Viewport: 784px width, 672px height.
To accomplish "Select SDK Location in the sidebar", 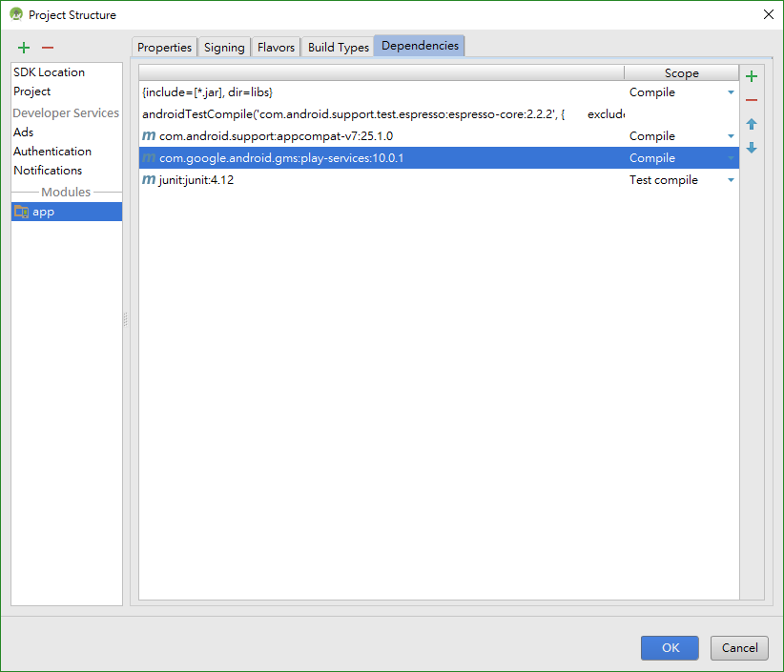I will 49,71.
